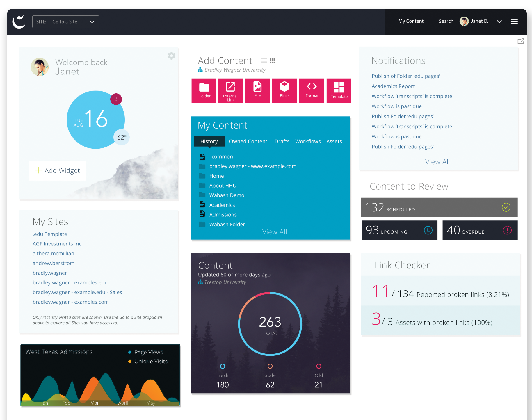Open the AGF Investments Inc site
532x420 pixels.
pyautogui.click(x=57, y=244)
